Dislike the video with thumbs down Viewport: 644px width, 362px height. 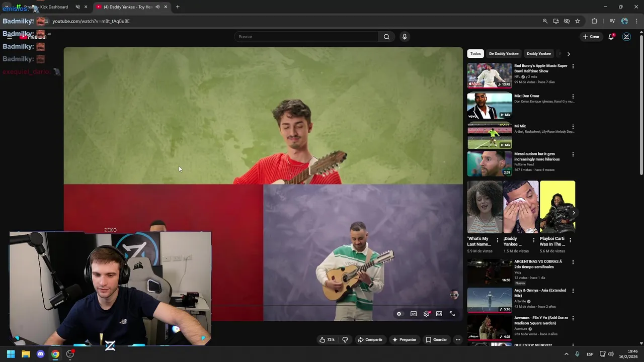(345, 340)
